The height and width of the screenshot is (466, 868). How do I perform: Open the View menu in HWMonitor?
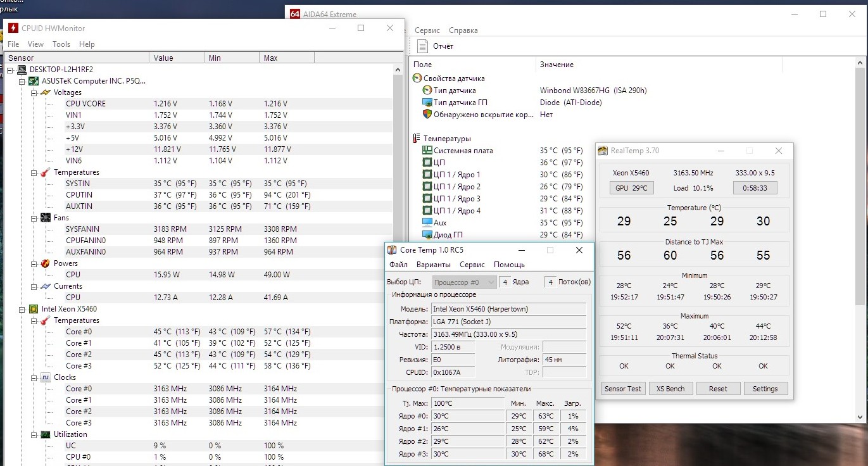click(35, 44)
